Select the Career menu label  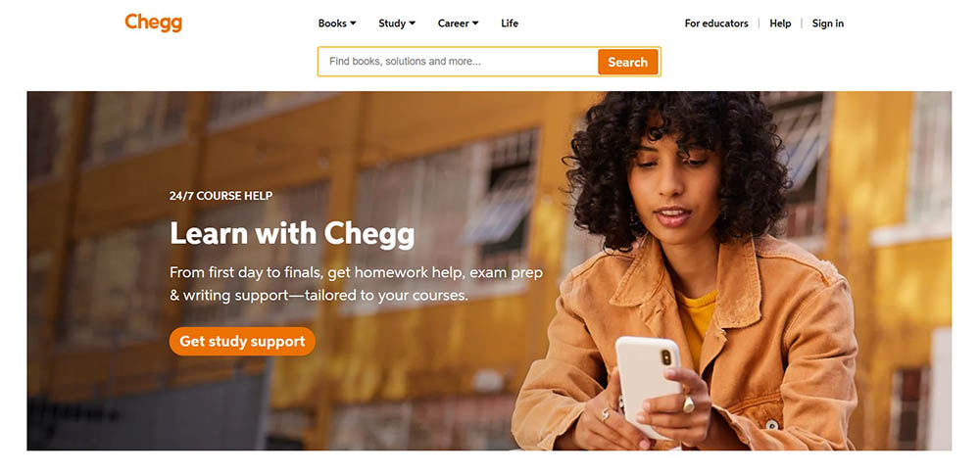click(453, 24)
